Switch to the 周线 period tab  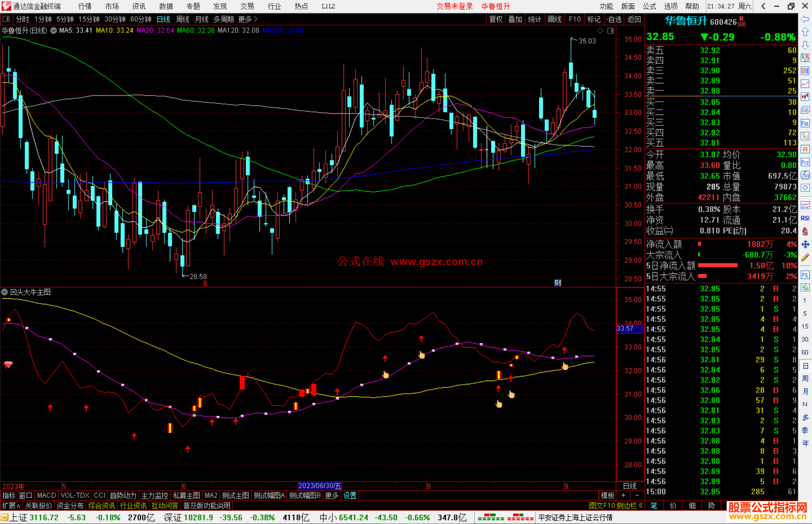coord(183,19)
